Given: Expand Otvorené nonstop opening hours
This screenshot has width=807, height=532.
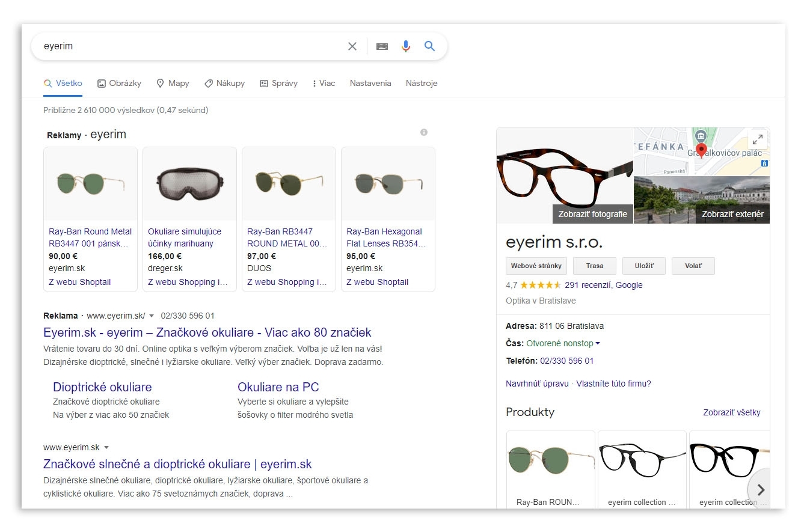Looking at the screenshot, I should pyautogui.click(x=563, y=344).
